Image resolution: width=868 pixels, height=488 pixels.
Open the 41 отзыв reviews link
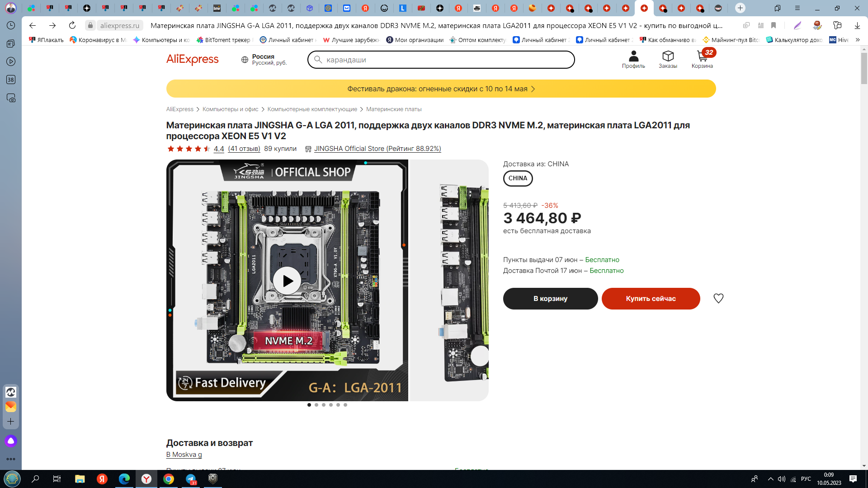coord(244,149)
